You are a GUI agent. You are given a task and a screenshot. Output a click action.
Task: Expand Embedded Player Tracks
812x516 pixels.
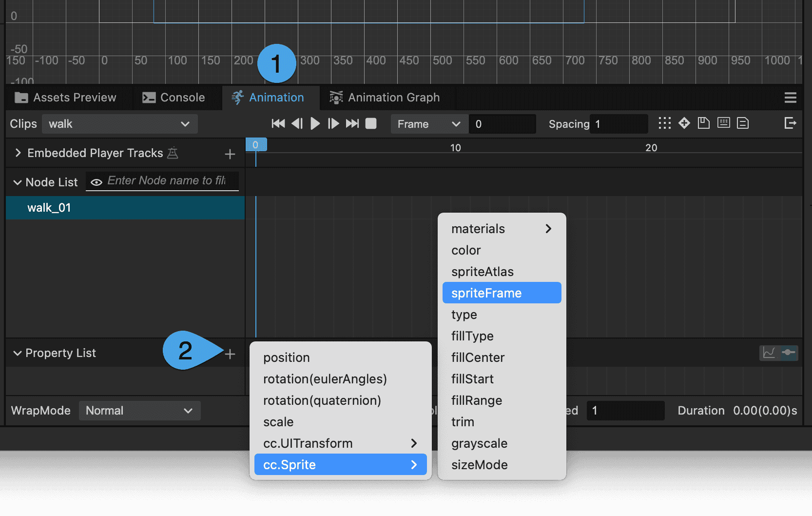click(18, 153)
